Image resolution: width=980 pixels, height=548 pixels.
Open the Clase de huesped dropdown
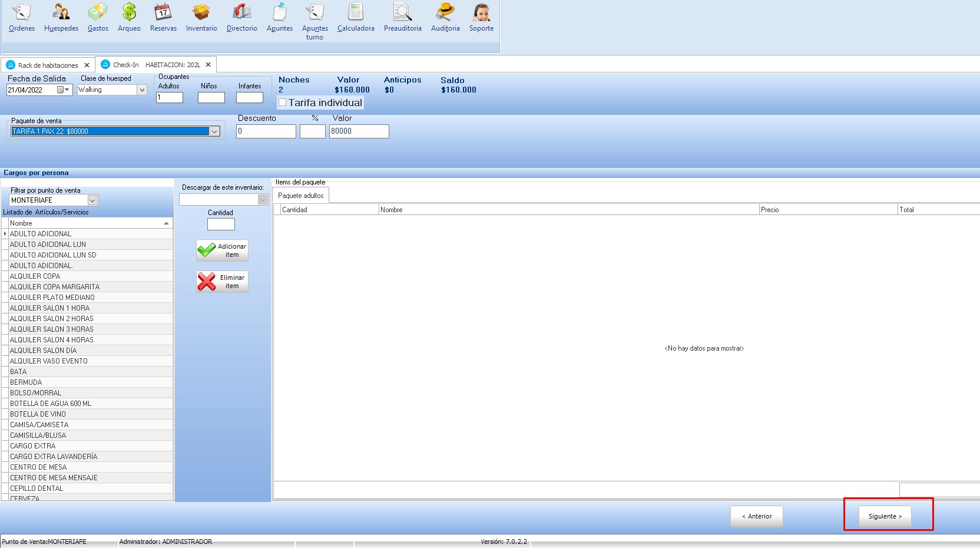[141, 90]
